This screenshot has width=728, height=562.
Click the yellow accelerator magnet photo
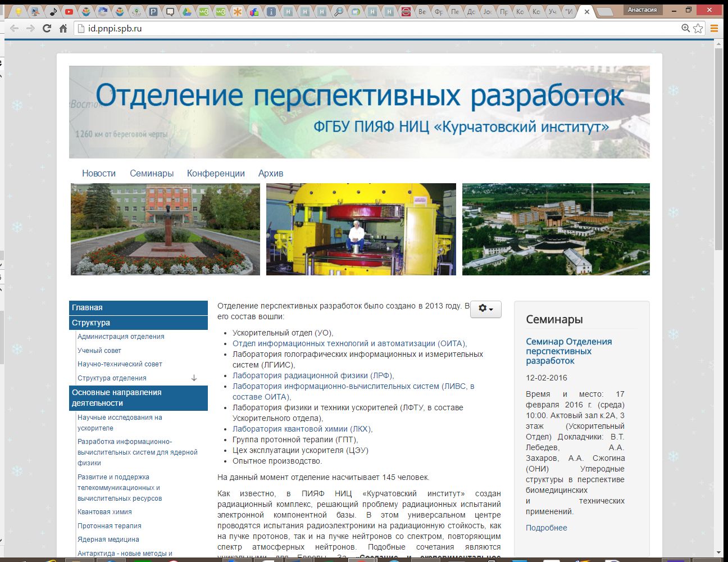click(x=361, y=229)
